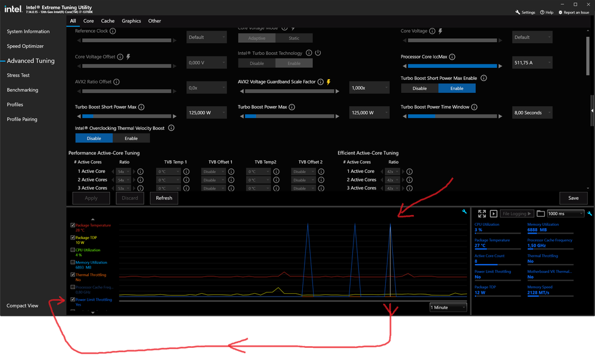
Task: Open Help from the title bar
Action: pos(547,13)
